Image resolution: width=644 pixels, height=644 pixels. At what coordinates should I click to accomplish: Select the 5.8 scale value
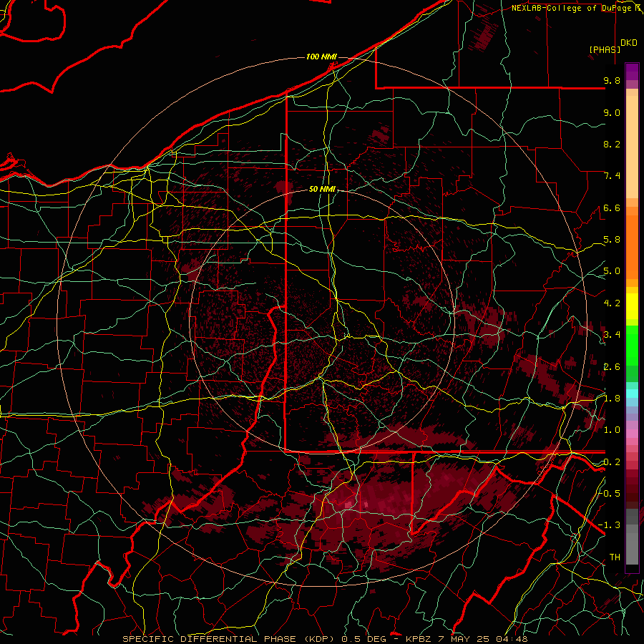612,240
